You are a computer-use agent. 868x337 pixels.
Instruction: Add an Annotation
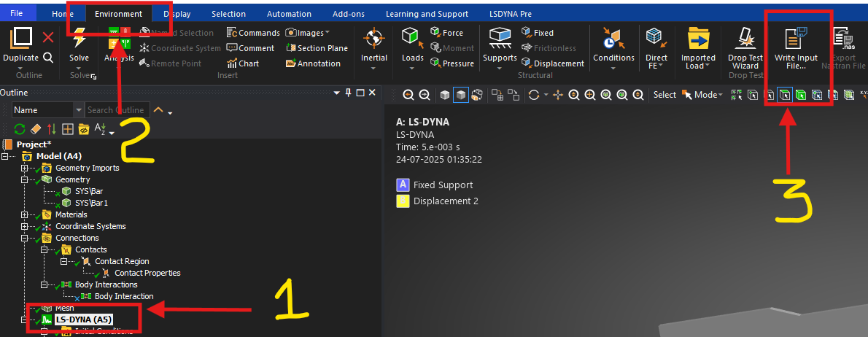314,63
